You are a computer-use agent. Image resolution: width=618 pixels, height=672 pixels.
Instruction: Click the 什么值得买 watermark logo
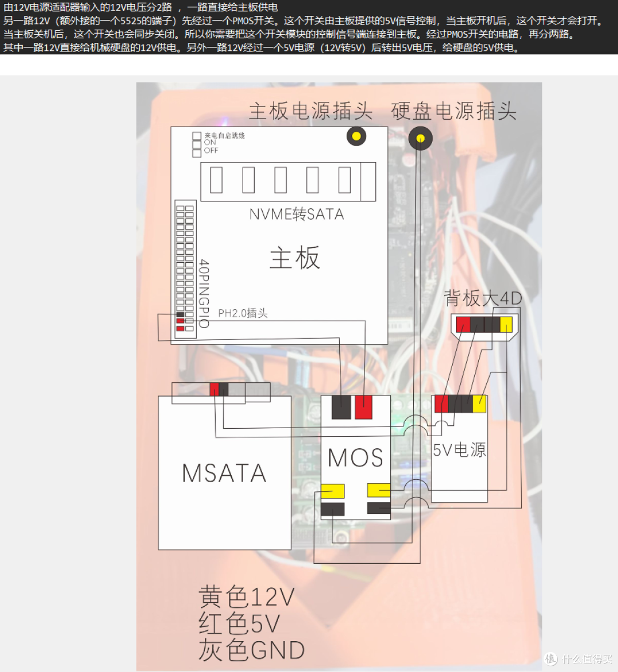point(578,658)
